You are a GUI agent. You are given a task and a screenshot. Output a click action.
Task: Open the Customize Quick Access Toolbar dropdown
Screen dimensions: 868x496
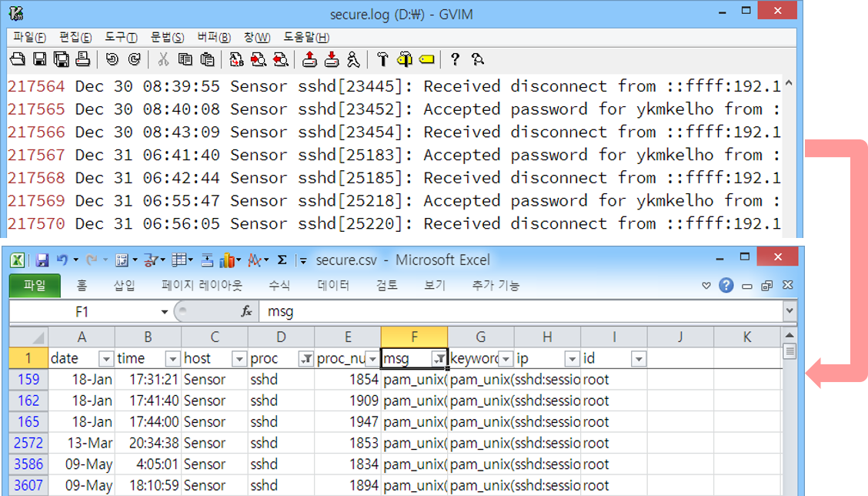pos(303,260)
